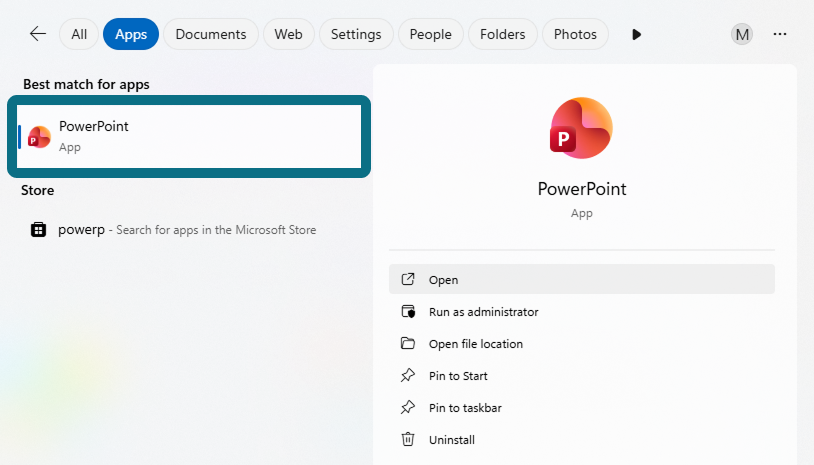Click the Open arrow icon

click(408, 279)
